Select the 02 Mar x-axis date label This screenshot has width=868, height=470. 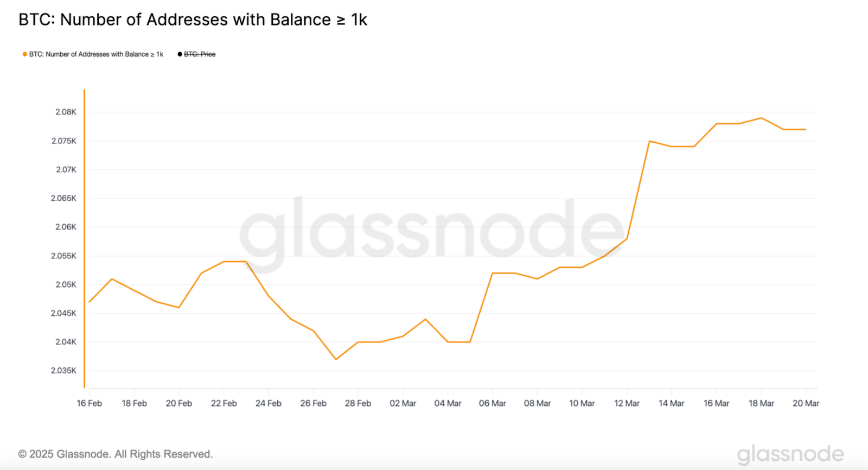click(x=403, y=403)
